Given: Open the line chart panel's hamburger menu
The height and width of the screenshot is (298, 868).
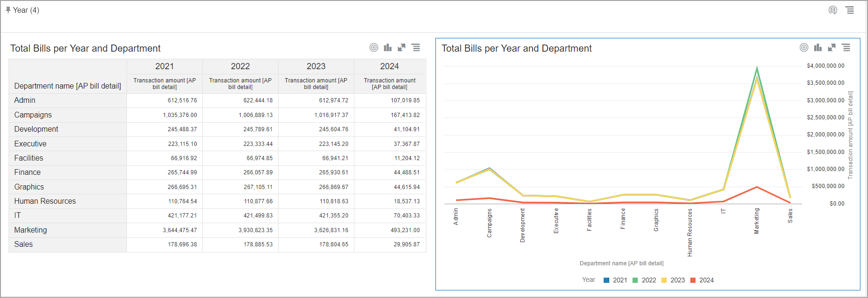Looking at the screenshot, I should 846,47.
